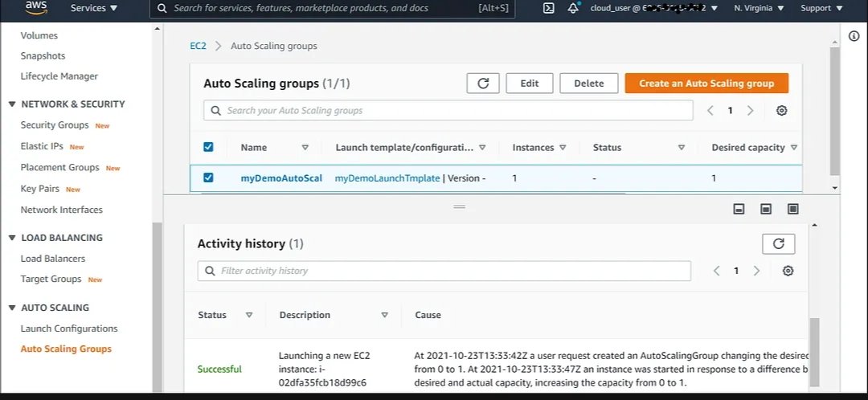This screenshot has width=868, height=400.
Task: Open the notifications bell
Action: [574, 8]
